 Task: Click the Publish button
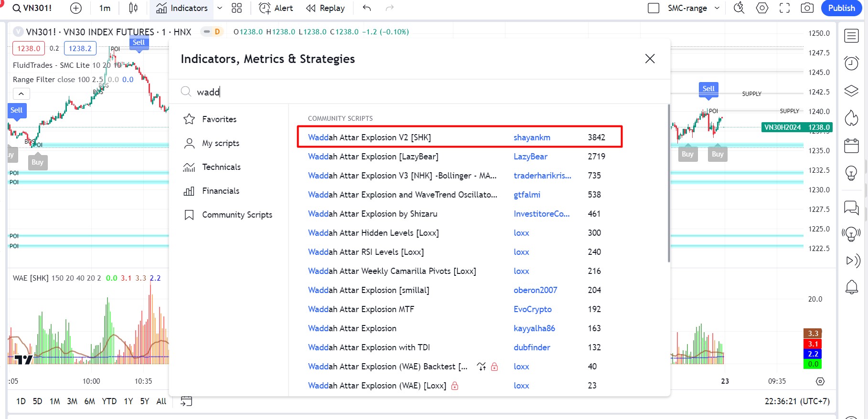tap(841, 8)
